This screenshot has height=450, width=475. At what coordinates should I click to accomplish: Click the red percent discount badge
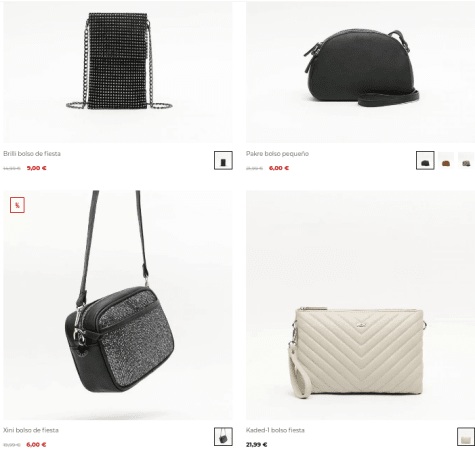tap(17, 205)
